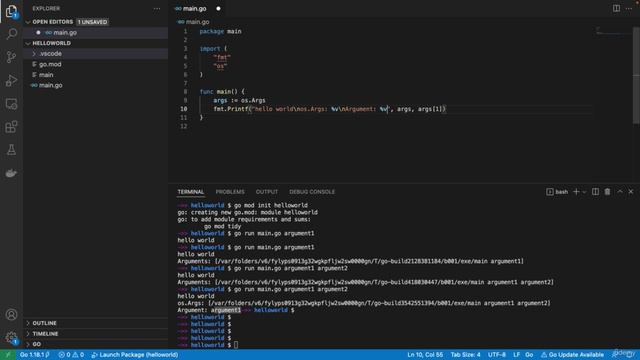Viewport: 640px width, 360px height.
Task: Switch to the TERMINAL tab
Action: 191,192
